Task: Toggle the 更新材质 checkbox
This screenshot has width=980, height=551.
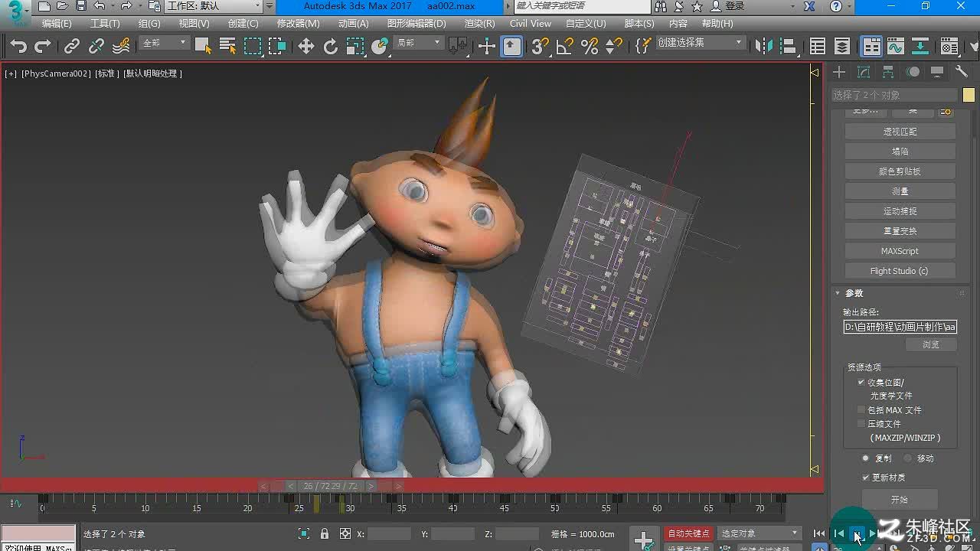Action: coord(866,477)
